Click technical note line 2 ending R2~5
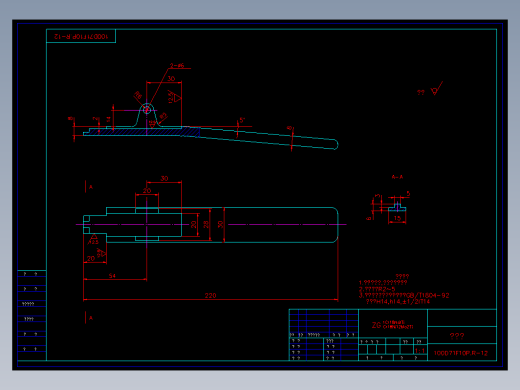Image resolution: width=520 pixels, height=390 pixels. coord(377,289)
